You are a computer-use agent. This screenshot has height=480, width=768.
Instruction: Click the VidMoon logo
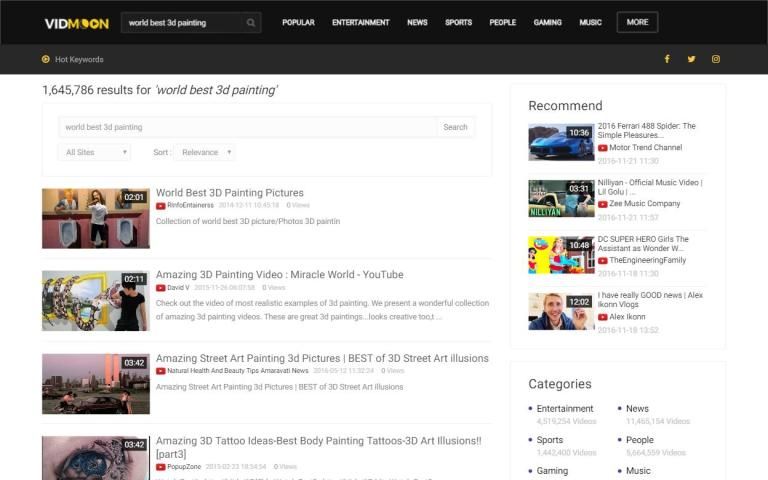(76, 23)
